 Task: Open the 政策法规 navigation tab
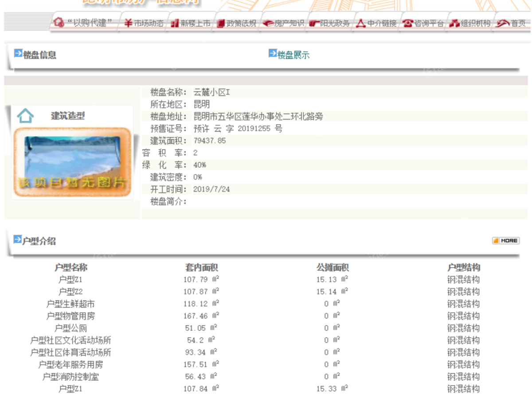(x=242, y=23)
